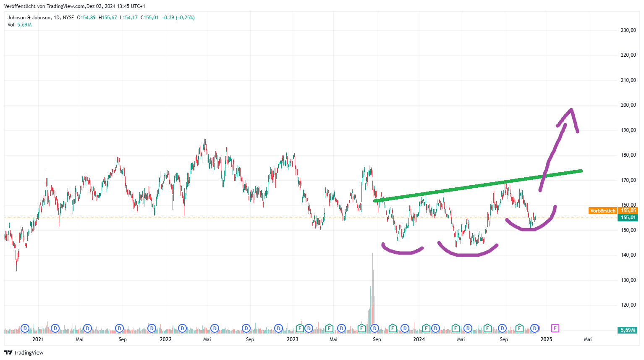Click the dividend D marker above Mai 2022 label
Viewport: 644px width, 360px height.
(215, 328)
